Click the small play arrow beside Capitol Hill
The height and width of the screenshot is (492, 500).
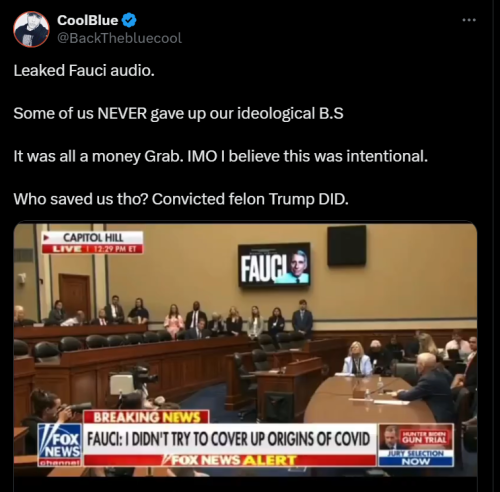[x=47, y=238]
